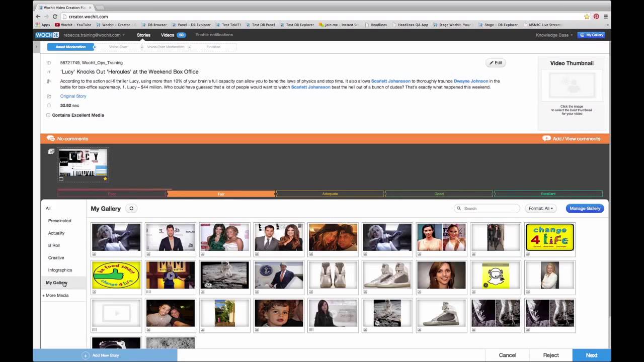Click Add New Story plus icon

coord(86,355)
